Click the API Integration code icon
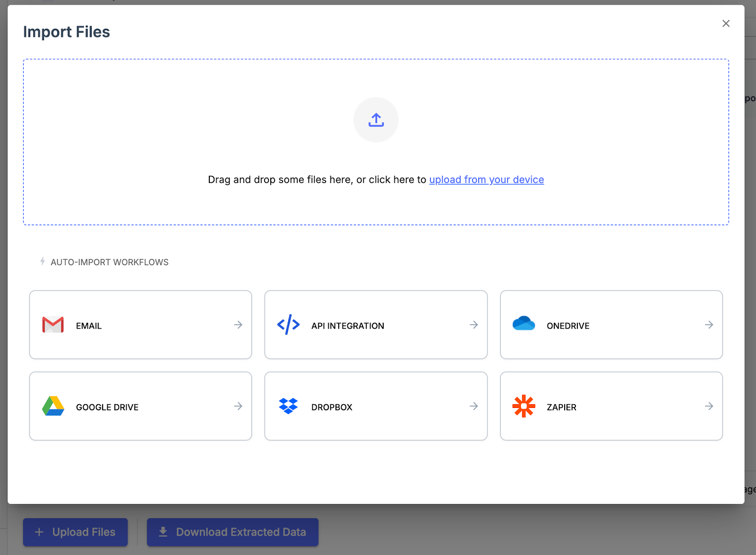This screenshot has width=756, height=555. [x=288, y=325]
